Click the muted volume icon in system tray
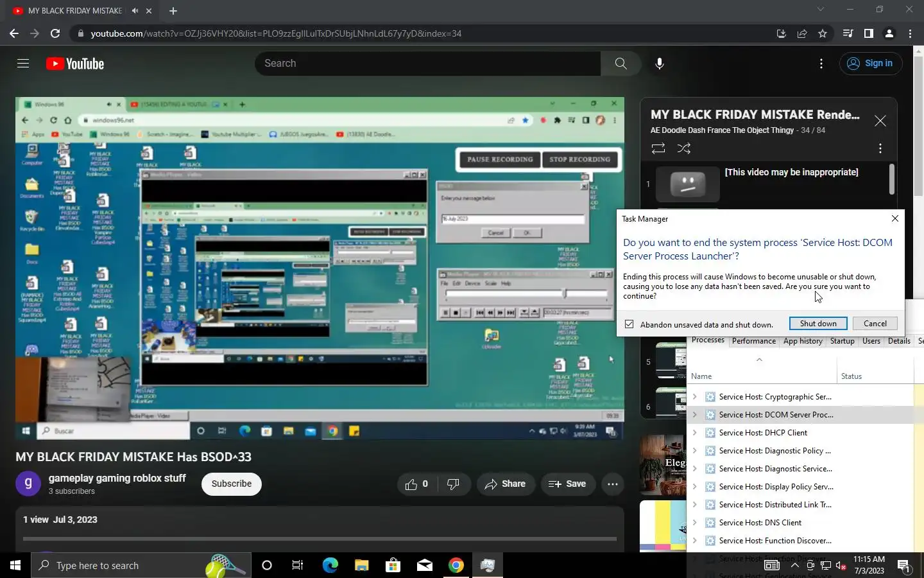This screenshot has width=924, height=578. click(x=841, y=566)
